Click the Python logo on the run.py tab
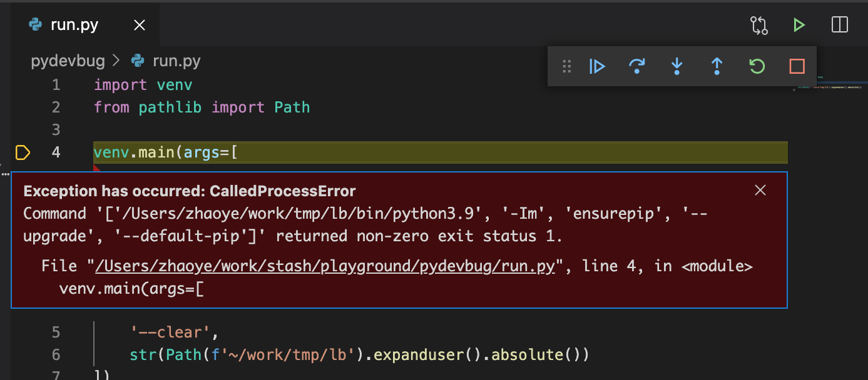This screenshot has height=380, width=868. point(36,24)
